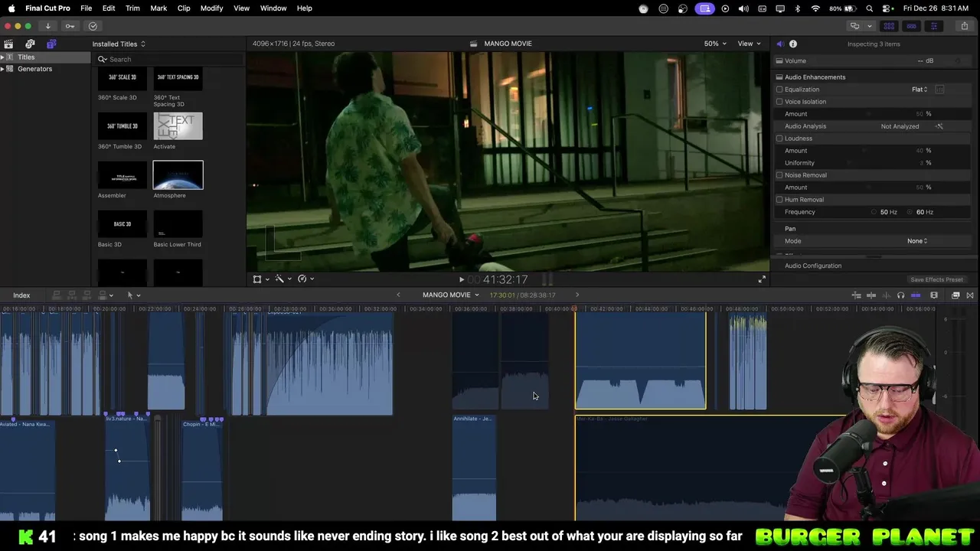
Task: Open the Photos and Audio sidebar
Action: (x=30, y=44)
